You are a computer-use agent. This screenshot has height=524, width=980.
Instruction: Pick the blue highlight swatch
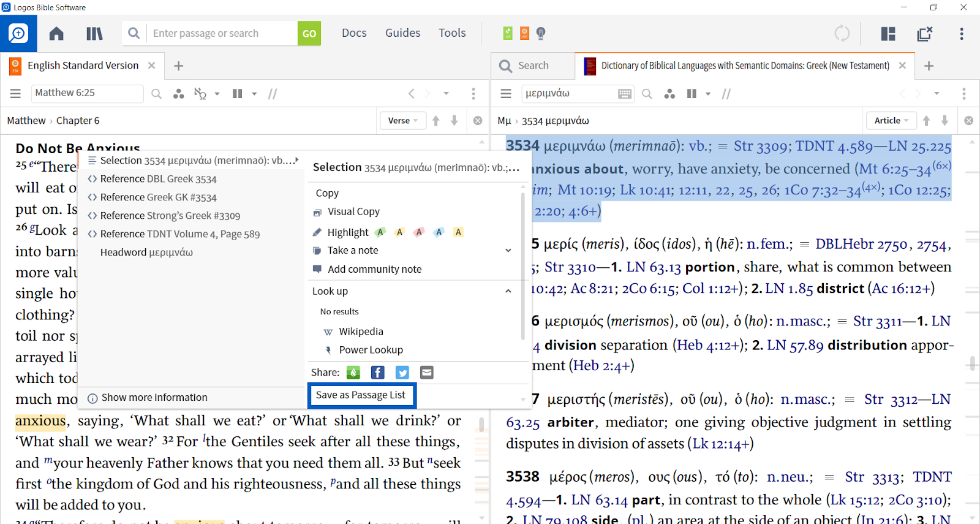coord(439,232)
